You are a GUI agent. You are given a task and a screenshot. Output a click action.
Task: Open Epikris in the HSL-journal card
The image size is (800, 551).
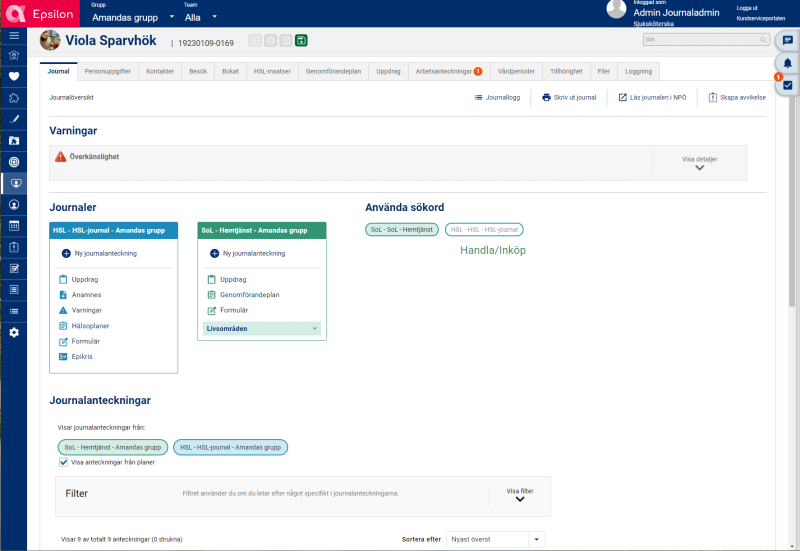[x=76, y=357]
